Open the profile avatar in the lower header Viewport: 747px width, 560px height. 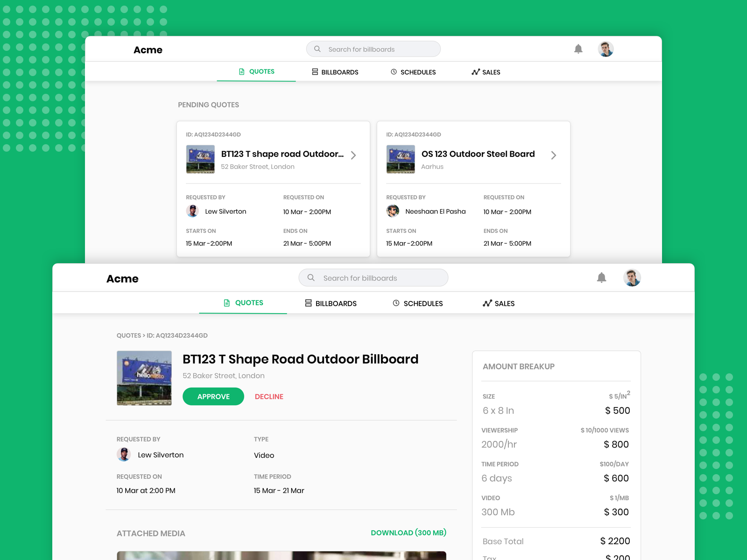click(632, 278)
